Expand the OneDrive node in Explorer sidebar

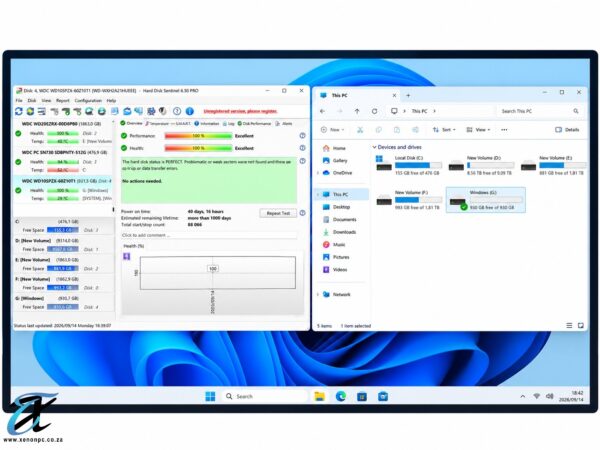coord(318,173)
